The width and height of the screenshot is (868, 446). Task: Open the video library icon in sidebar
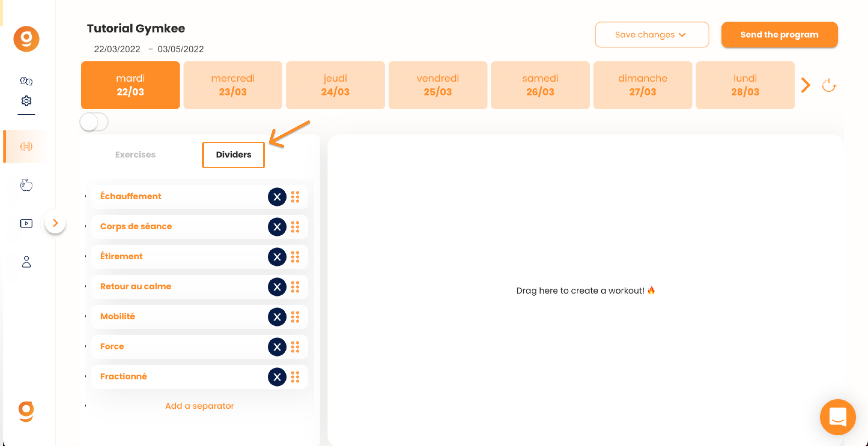coord(26,223)
